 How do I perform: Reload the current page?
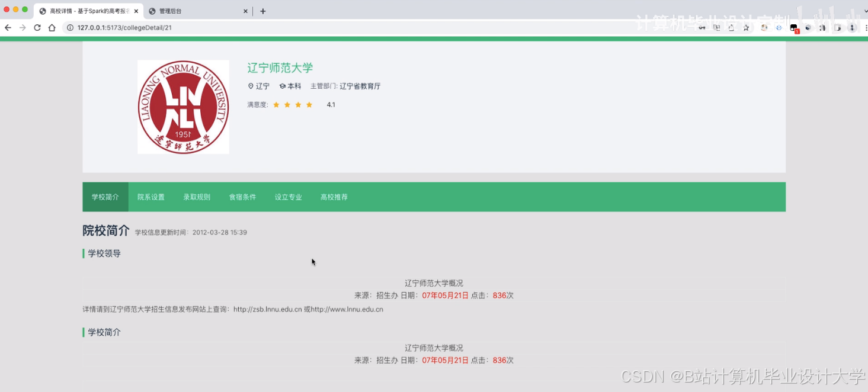coord(37,27)
